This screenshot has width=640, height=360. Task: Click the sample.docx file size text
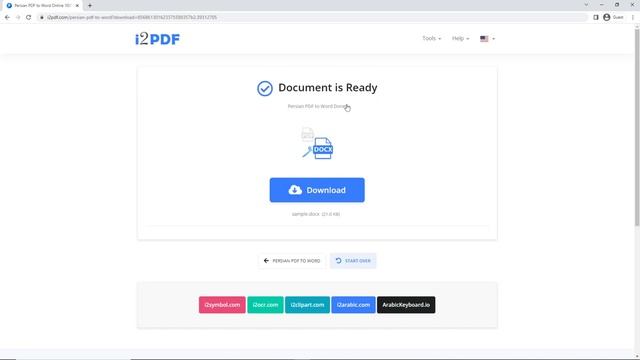(x=316, y=214)
